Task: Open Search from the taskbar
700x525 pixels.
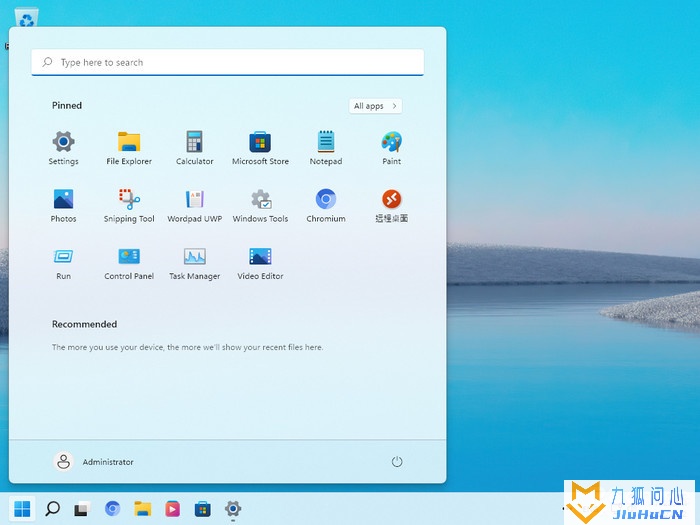Action: pyautogui.click(x=52, y=508)
